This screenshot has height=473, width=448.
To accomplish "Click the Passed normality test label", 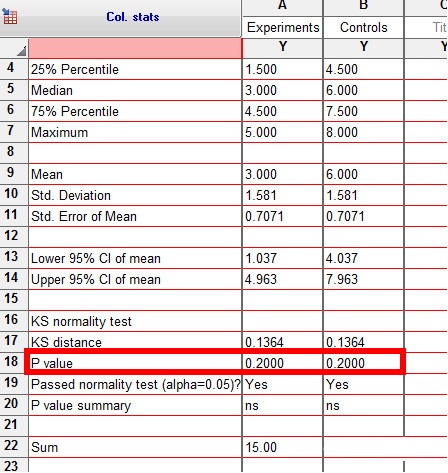I will [x=135, y=384].
